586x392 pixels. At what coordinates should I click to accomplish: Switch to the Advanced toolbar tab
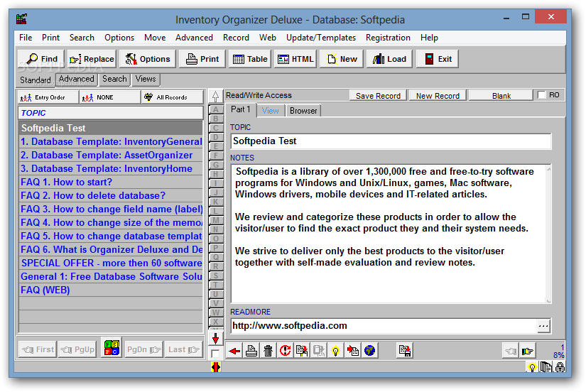point(76,80)
